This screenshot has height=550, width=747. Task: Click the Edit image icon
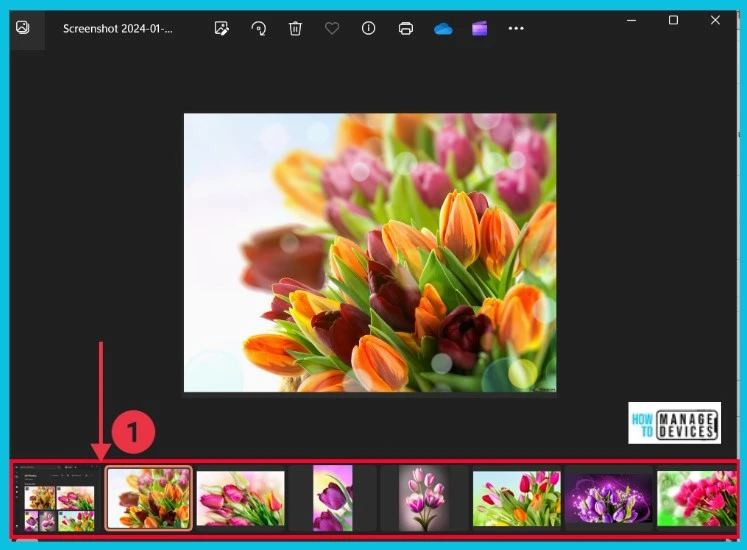tap(222, 28)
